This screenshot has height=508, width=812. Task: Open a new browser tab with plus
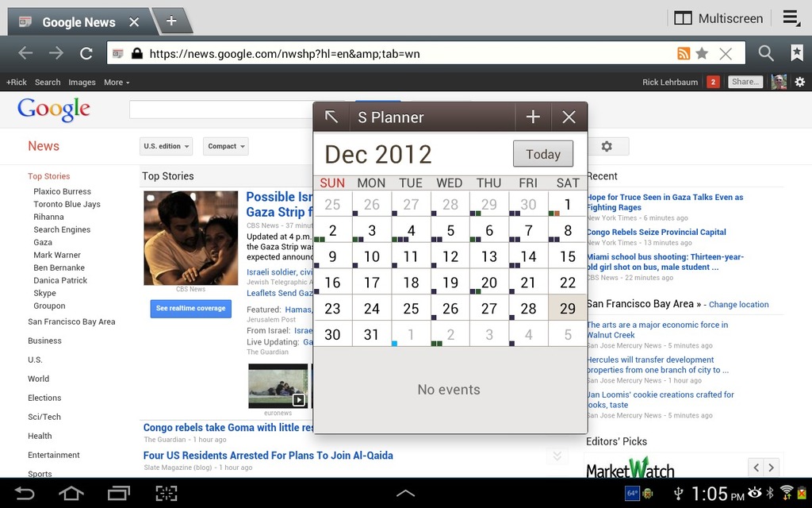[x=171, y=21]
